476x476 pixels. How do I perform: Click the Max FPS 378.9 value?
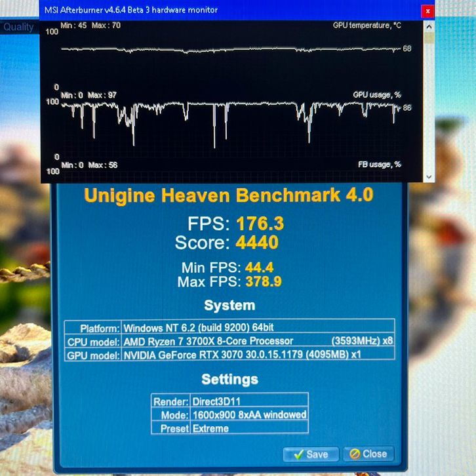point(264,283)
